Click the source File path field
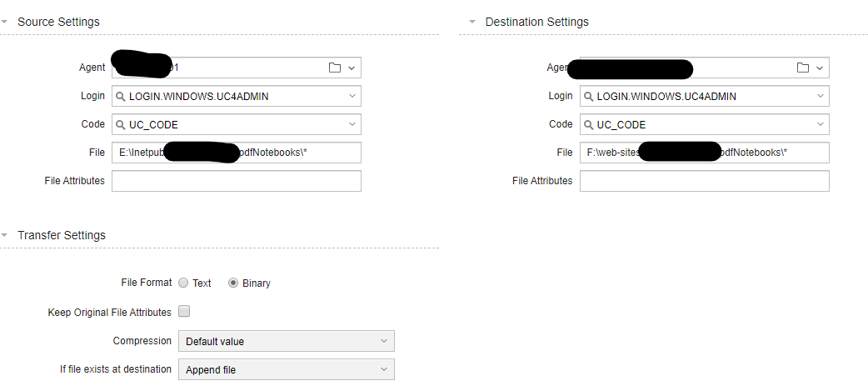 (x=237, y=153)
